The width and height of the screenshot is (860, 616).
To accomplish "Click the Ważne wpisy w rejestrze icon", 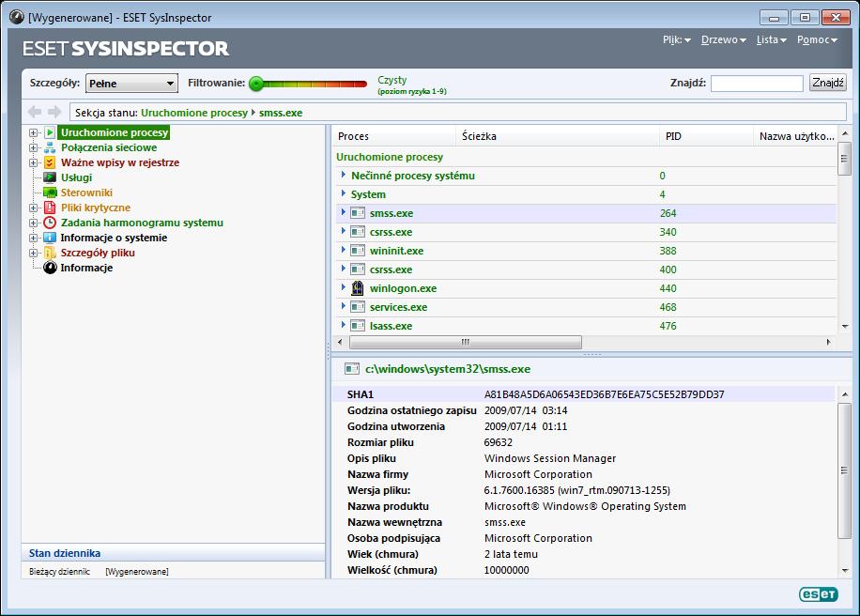I will [50, 162].
